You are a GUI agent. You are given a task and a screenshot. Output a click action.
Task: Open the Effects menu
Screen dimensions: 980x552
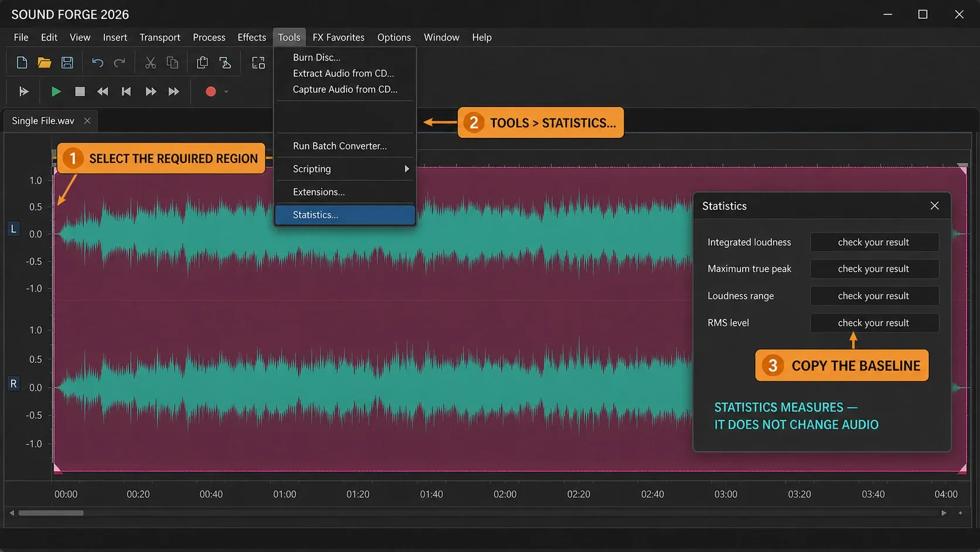251,37
